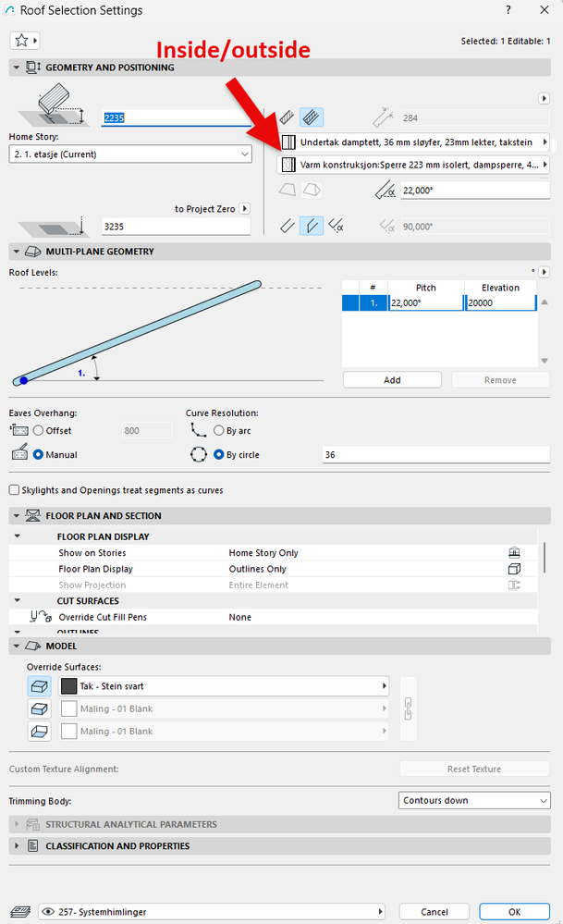Click the Cancel button
This screenshot has width=563, height=924.
434,912
